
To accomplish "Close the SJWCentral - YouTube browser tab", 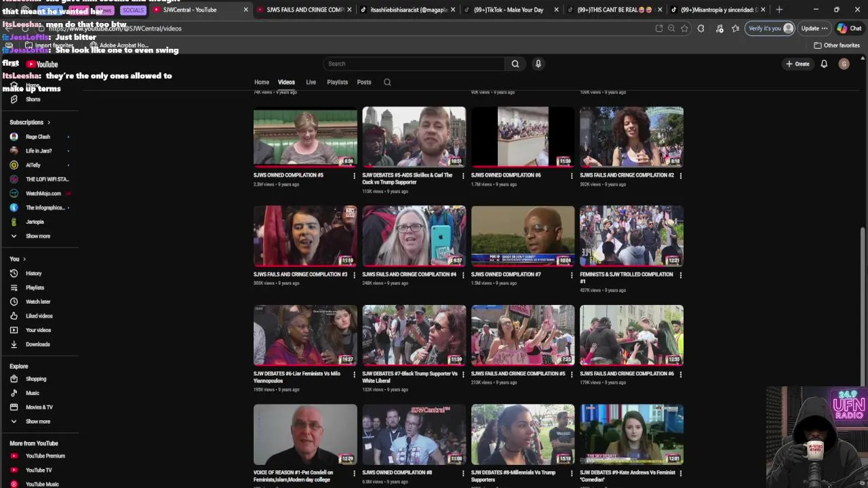I will 245,9.
